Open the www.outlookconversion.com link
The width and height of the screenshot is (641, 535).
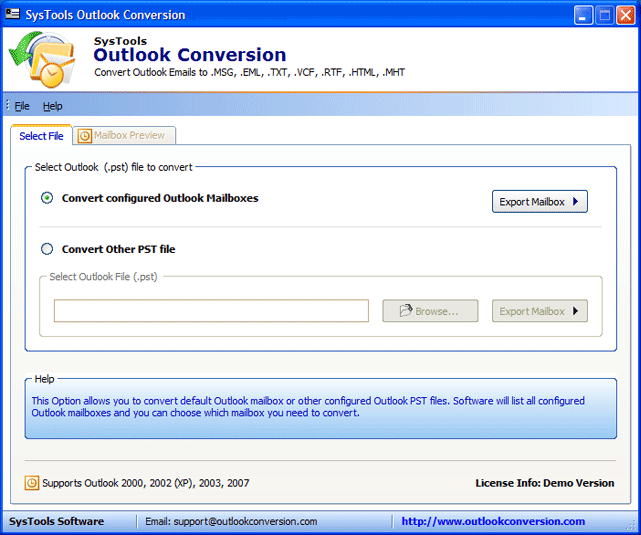click(493, 522)
